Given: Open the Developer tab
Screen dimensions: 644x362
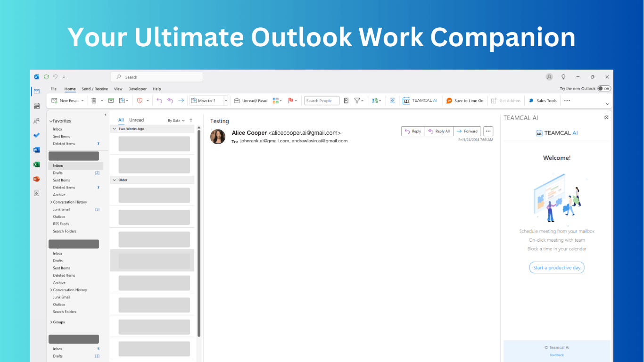Looking at the screenshot, I should pos(138,89).
